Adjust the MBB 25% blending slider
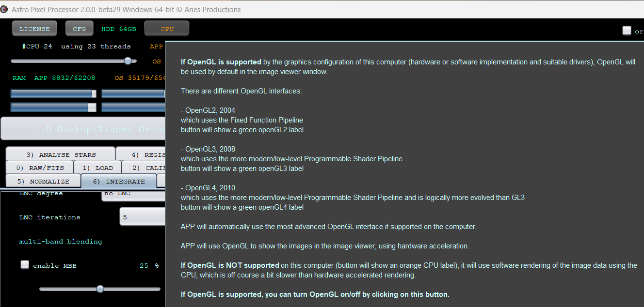The image size is (644, 307). [100, 289]
